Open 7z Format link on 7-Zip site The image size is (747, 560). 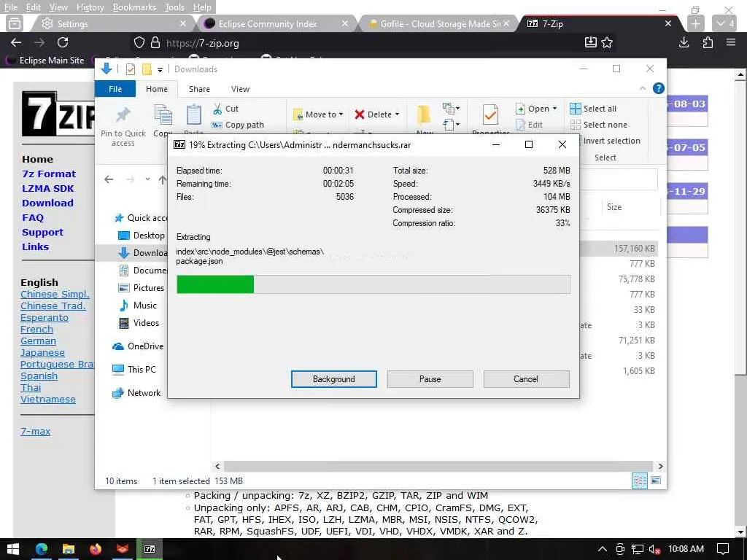(x=49, y=174)
